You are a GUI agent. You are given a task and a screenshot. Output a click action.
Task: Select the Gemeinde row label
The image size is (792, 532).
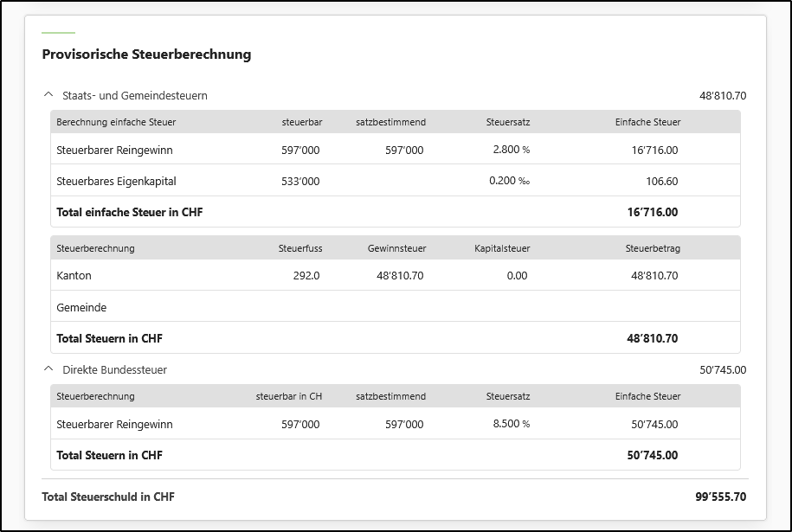click(81, 307)
